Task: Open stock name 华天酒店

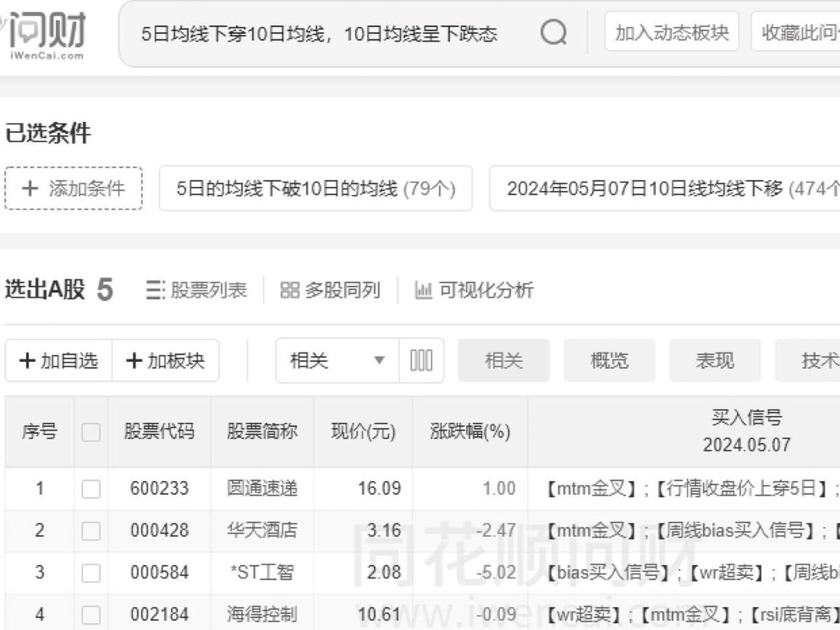Action: 262,531
